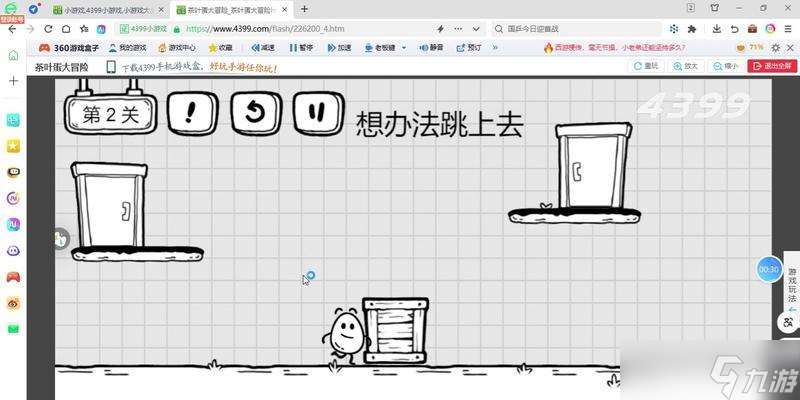Close the first 4399小游戏 tab
The image size is (800, 400).
point(162,9)
